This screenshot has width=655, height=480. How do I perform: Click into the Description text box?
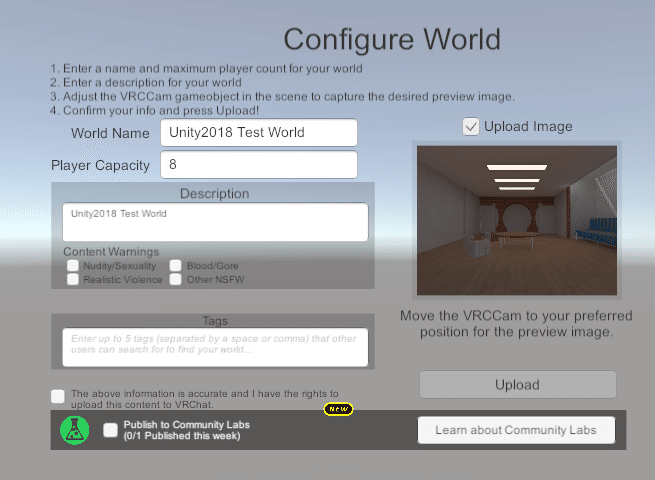click(215, 222)
